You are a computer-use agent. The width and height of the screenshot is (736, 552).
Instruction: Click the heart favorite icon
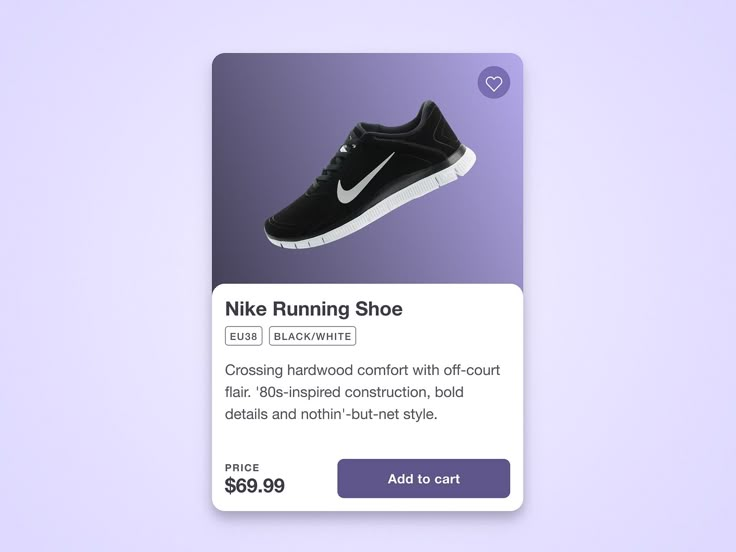(x=493, y=83)
